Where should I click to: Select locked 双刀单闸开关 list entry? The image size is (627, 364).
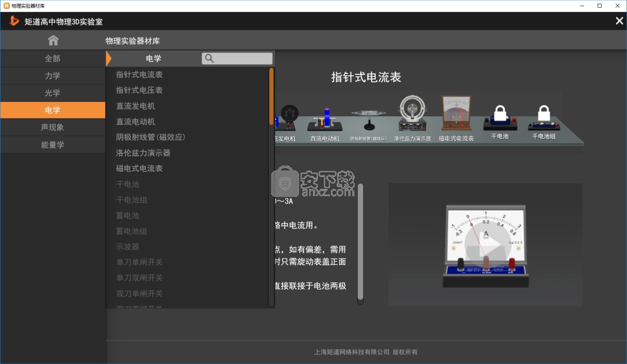point(139,294)
